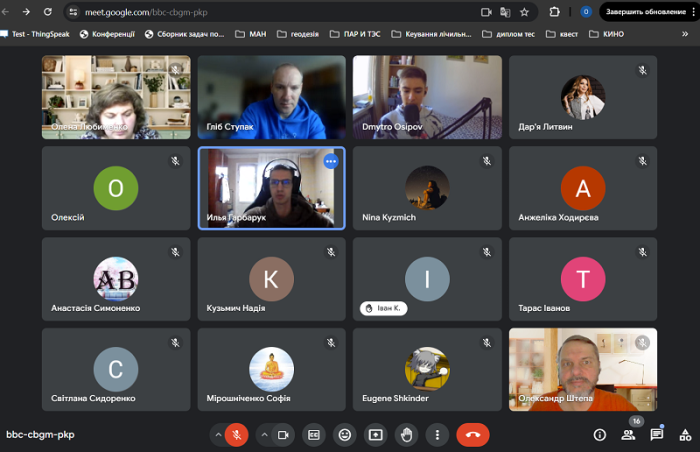Raise hand using the hand icon
700x452 pixels.
point(406,435)
